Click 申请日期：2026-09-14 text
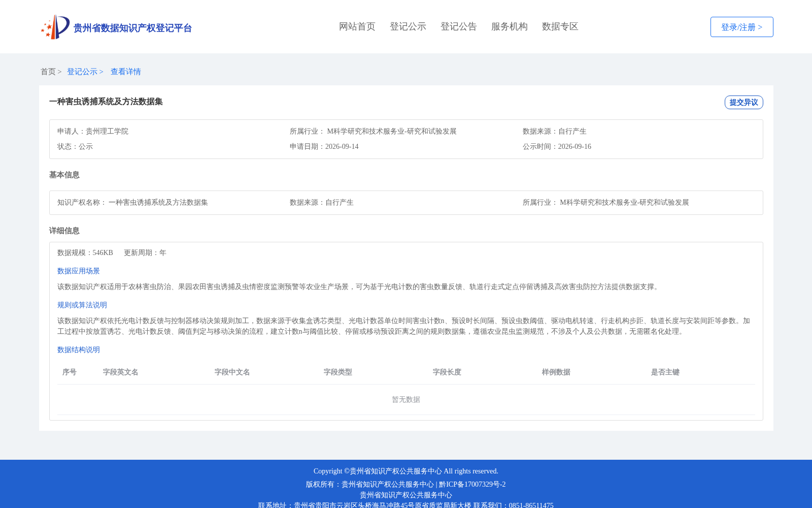 (x=324, y=146)
